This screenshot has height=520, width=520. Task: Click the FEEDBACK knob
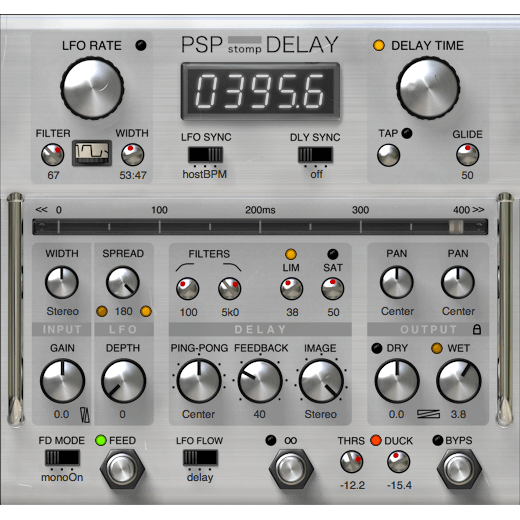(x=260, y=381)
